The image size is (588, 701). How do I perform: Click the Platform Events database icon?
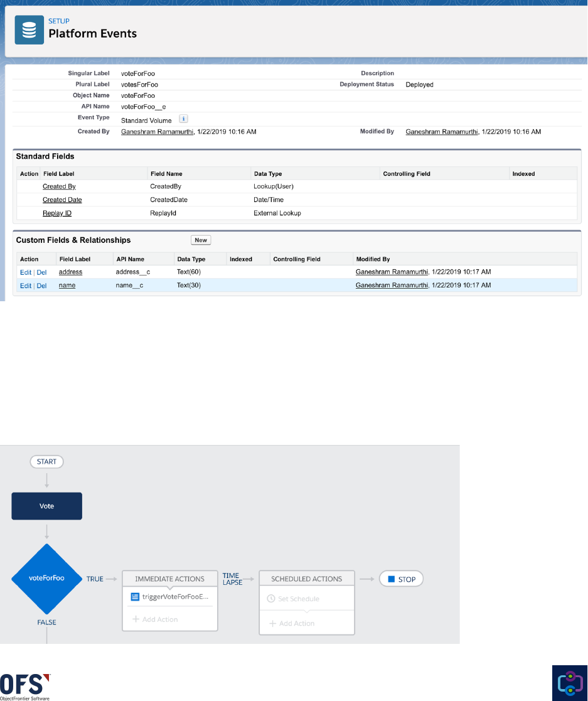[x=29, y=30]
